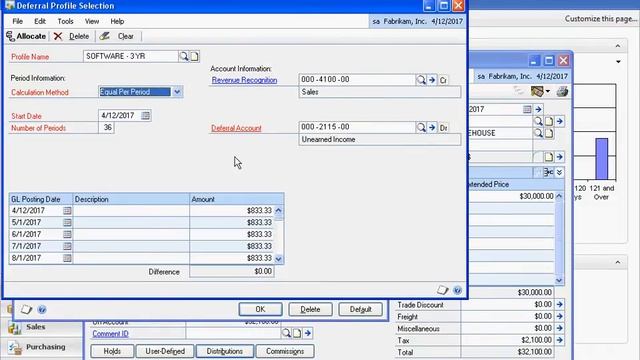Image resolution: width=640 pixels, height=360 pixels.
Task: Open calendar for 4/12/2017 posting date row
Action: (x=67, y=211)
